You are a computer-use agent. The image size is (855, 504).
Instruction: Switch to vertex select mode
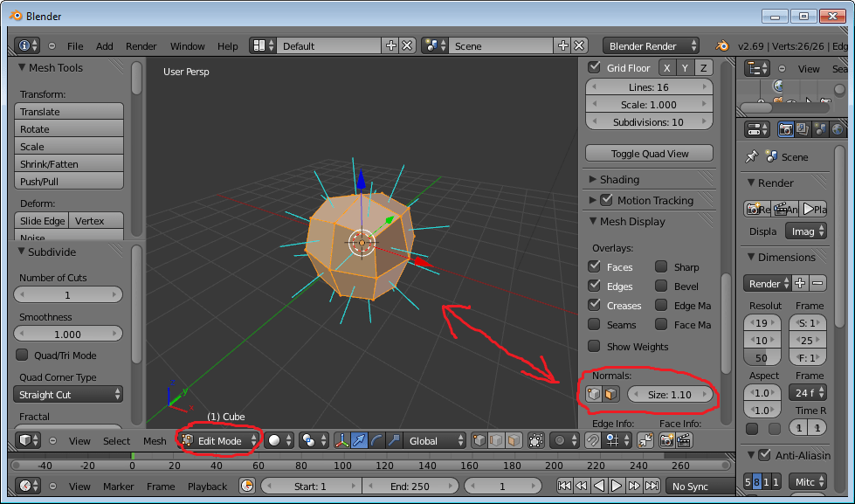479,441
